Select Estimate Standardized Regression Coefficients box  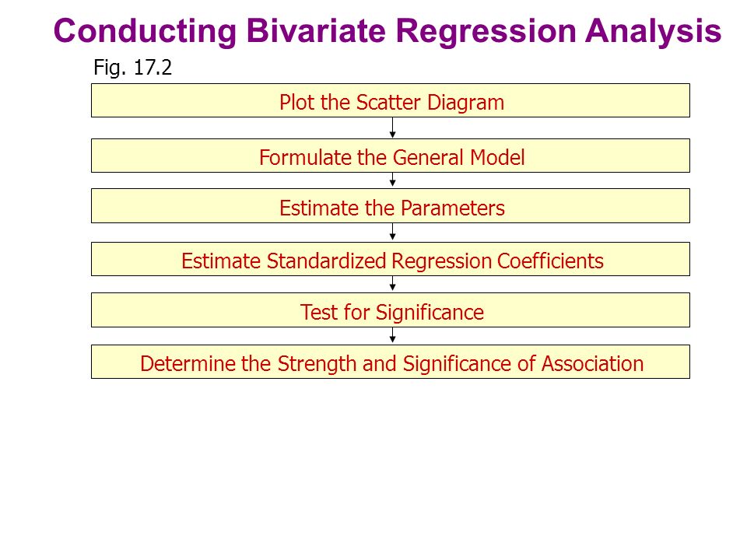(x=391, y=260)
